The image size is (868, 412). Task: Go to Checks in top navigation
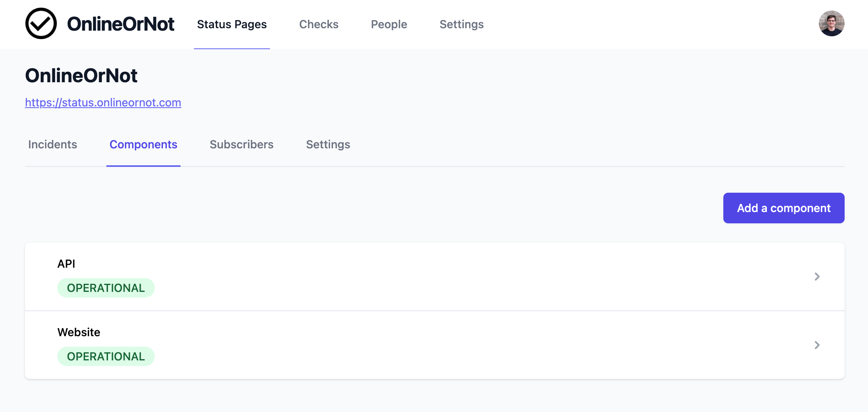319,25
